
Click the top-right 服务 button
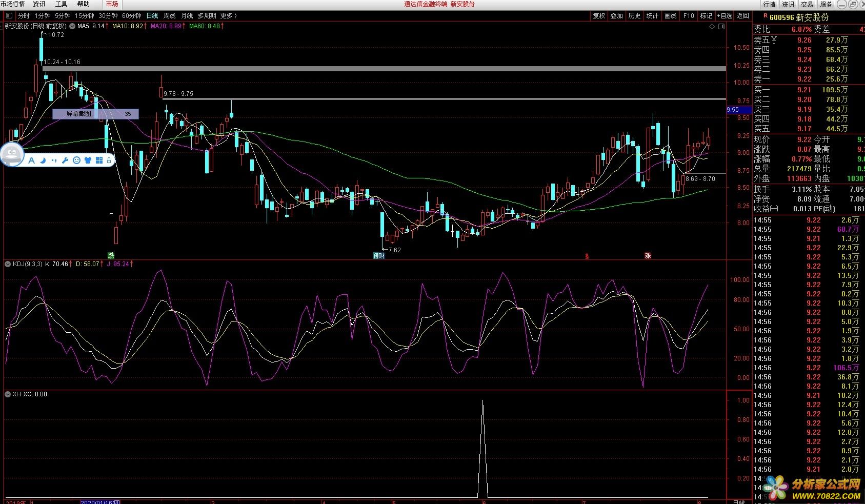826,4
